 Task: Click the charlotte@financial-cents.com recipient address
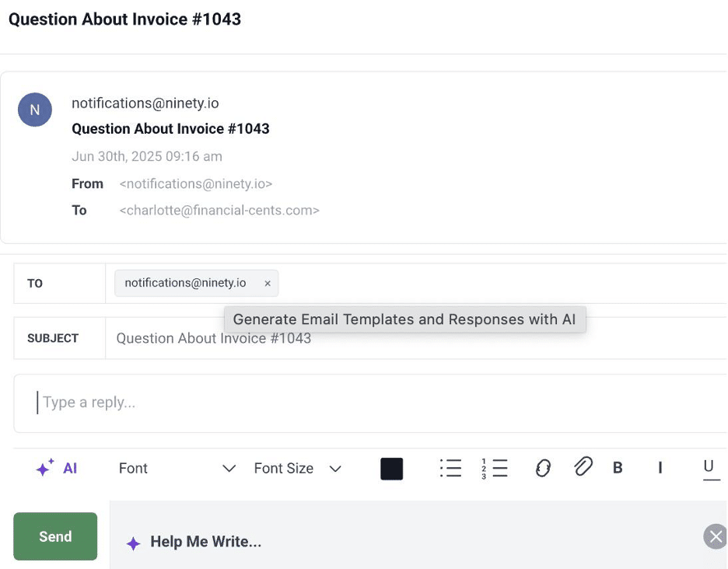(219, 210)
